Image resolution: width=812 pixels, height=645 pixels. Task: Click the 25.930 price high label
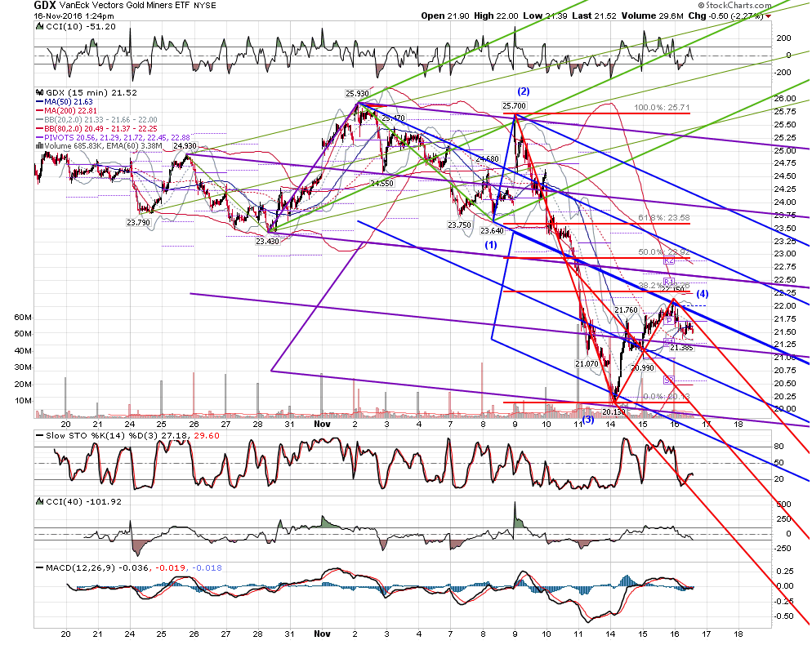(x=357, y=94)
